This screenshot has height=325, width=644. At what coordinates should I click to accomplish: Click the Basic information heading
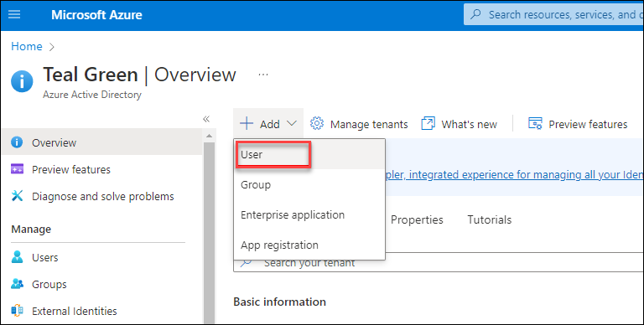[280, 302]
